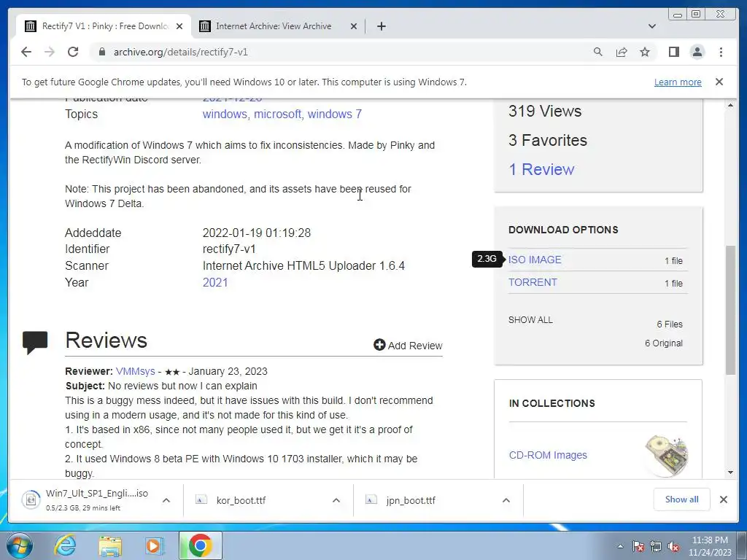Click the 319 Views count
747x560 pixels.
point(544,112)
